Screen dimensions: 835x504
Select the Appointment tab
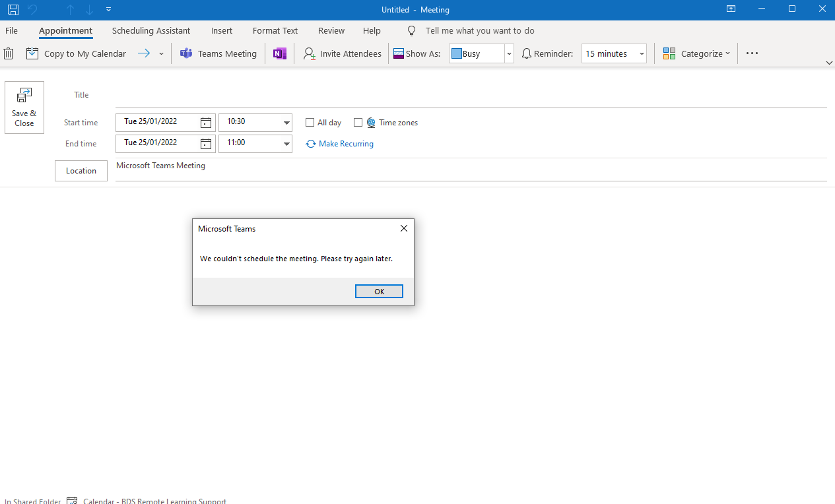tap(65, 30)
